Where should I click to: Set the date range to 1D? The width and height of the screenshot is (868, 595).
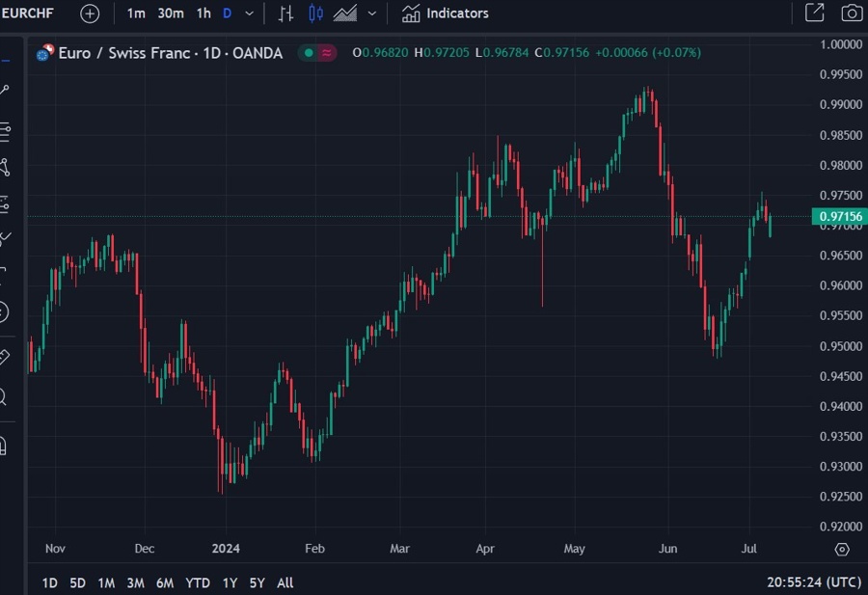(50, 582)
